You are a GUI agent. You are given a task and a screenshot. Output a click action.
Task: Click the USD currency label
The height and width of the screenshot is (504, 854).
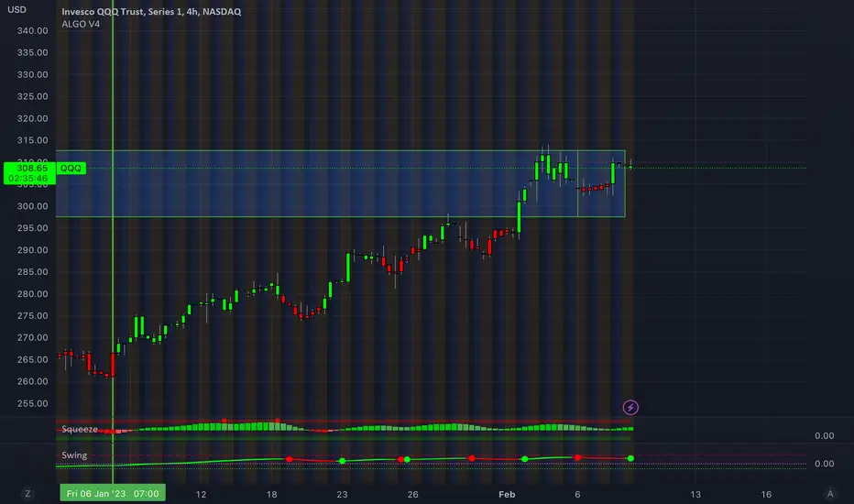point(16,9)
